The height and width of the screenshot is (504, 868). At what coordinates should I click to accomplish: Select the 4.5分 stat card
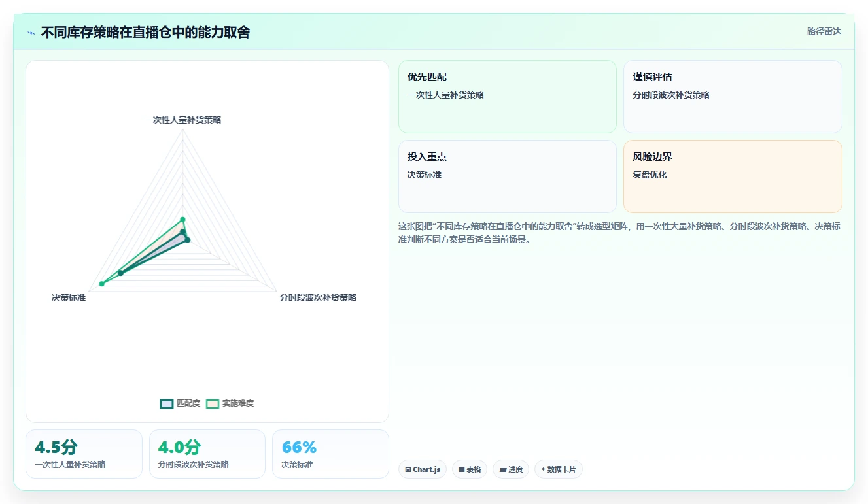pos(84,454)
